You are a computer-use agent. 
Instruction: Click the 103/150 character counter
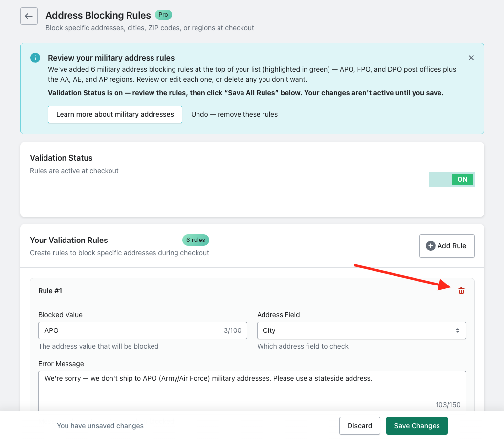click(x=448, y=405)
